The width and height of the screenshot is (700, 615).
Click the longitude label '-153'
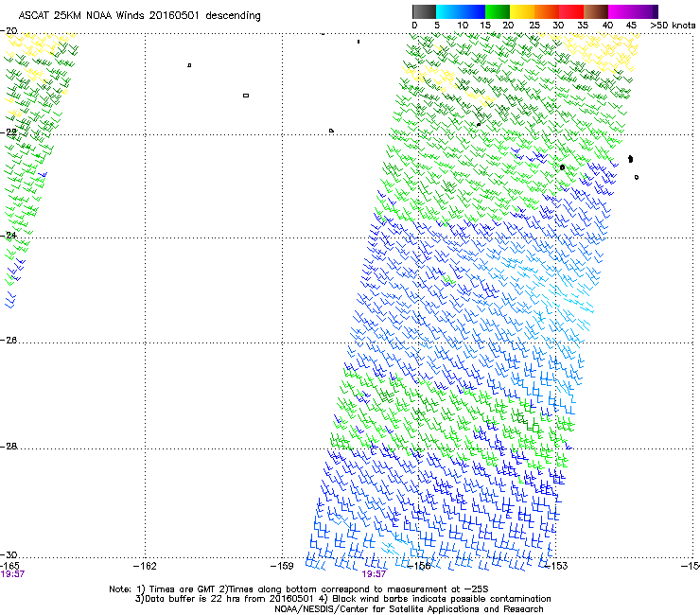click(x=556, y=566)
